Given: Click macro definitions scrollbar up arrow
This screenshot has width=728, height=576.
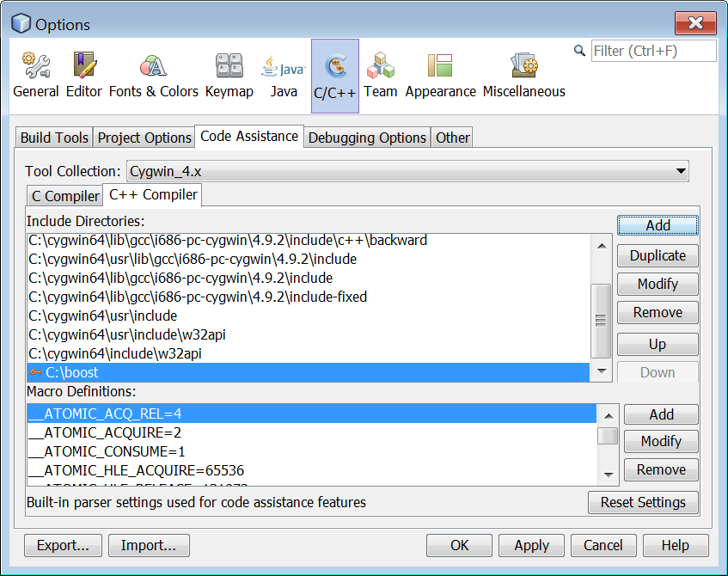Looking at the screenshot, I should point(609,416).
